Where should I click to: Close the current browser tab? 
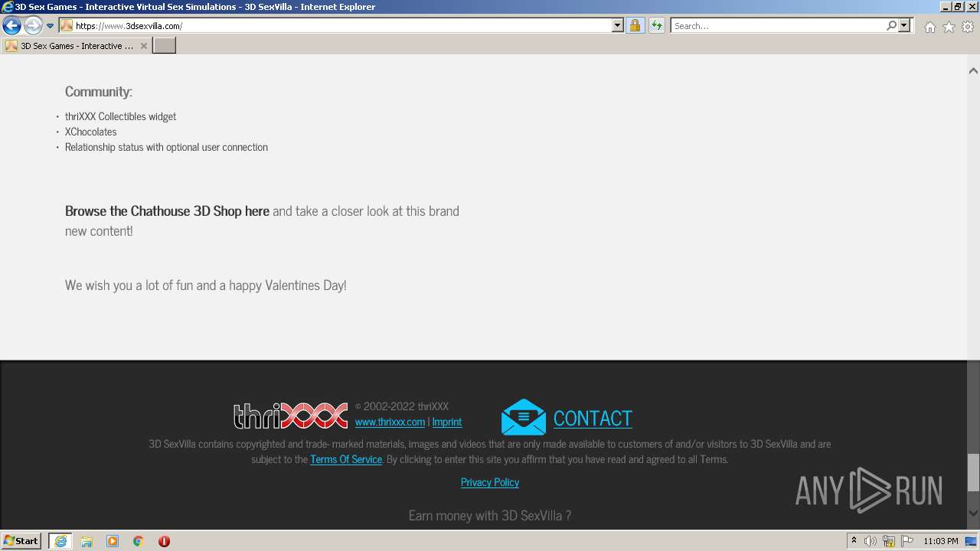click(144, 46)
